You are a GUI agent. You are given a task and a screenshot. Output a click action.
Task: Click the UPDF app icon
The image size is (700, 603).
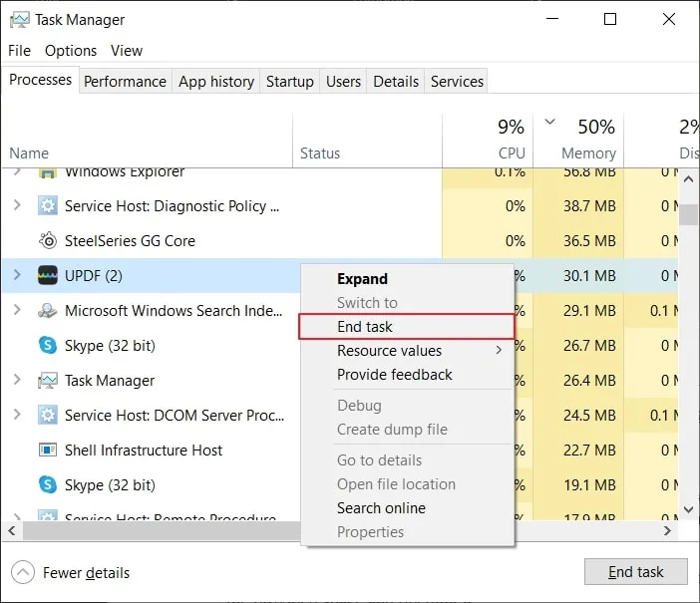(x=47, y=276)
